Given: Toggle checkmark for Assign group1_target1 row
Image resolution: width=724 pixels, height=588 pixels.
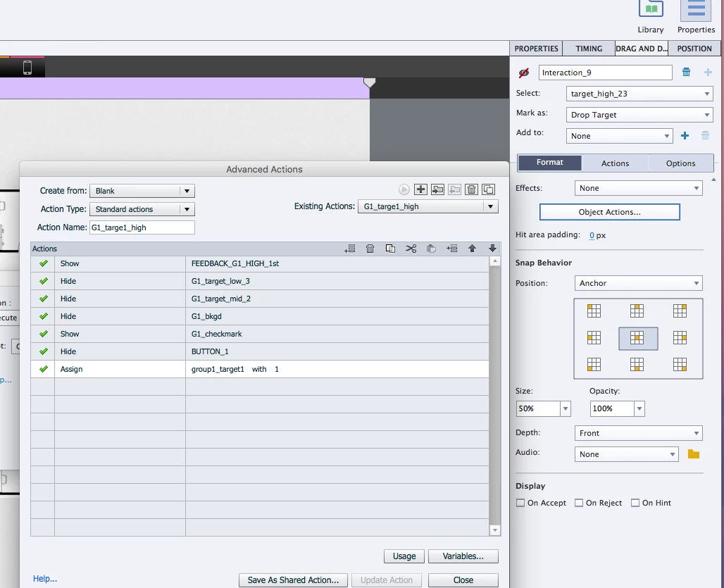Looking at the screenshot, I should point(44,369).
